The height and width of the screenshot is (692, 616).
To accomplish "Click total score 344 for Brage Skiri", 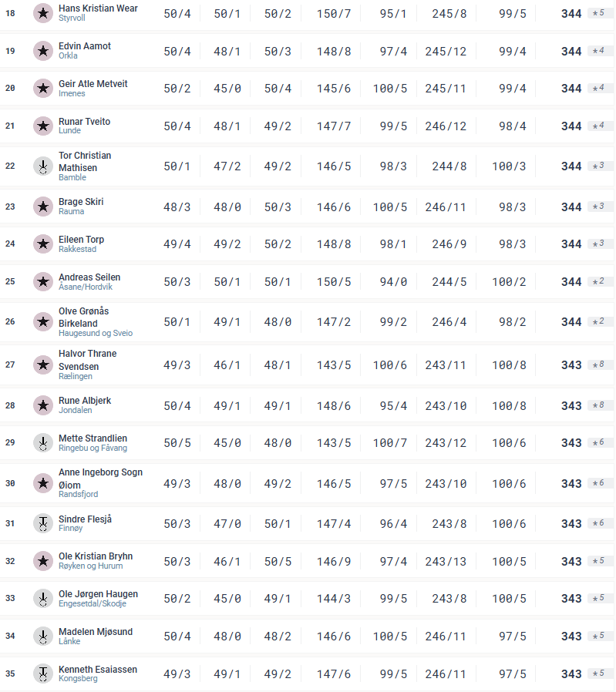I will pos(571,207).
